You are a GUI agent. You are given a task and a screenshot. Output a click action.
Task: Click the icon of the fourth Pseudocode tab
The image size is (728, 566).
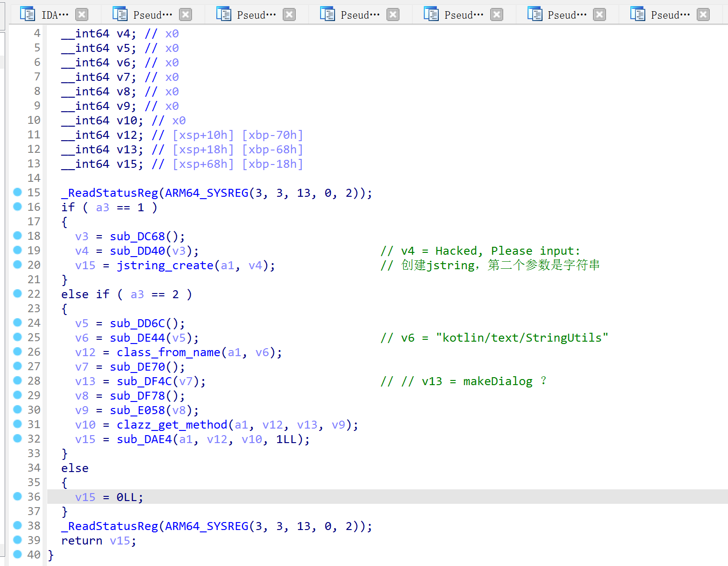[431, 14]
